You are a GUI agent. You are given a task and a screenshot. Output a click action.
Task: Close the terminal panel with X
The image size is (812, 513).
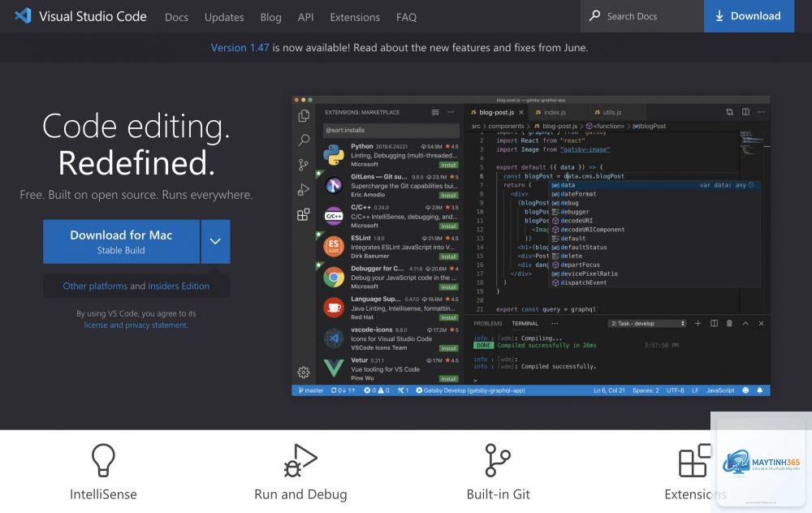point(762,324)
